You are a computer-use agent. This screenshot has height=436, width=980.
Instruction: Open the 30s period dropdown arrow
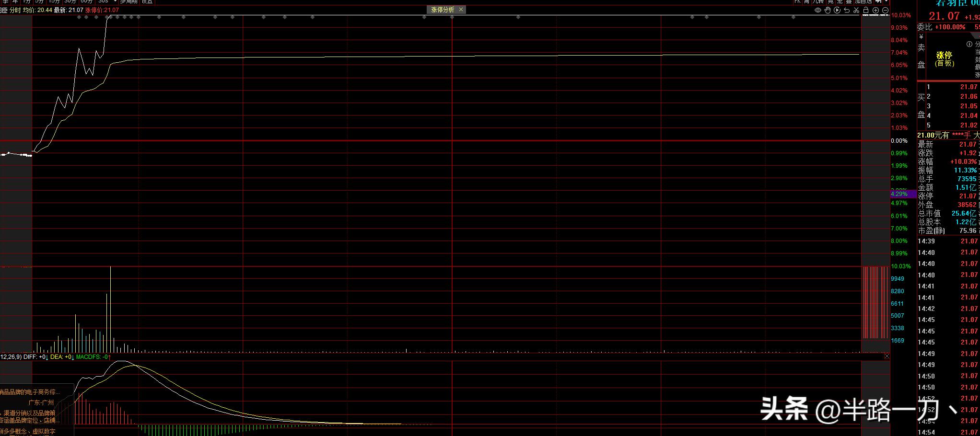point(115,1)
